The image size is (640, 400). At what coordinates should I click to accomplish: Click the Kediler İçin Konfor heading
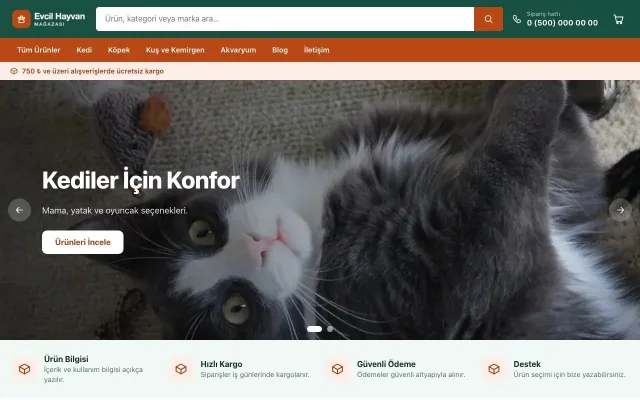pos(141,180)
